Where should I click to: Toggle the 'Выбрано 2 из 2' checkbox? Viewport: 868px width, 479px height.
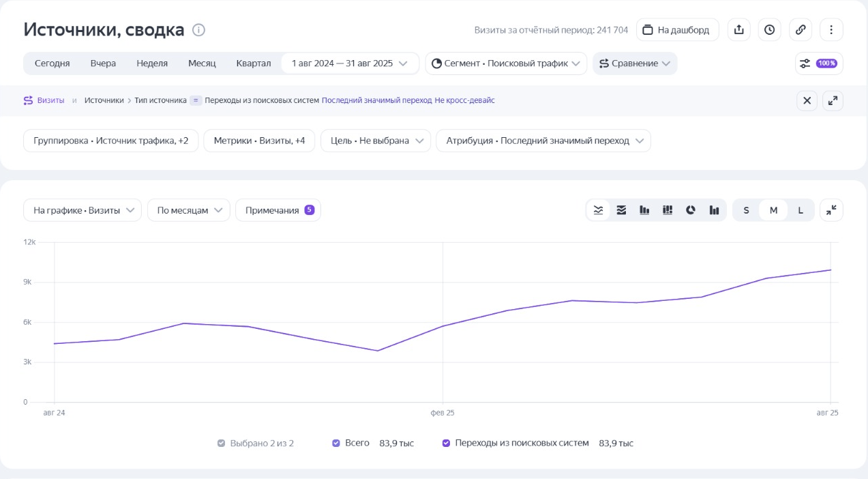point(221,444)
